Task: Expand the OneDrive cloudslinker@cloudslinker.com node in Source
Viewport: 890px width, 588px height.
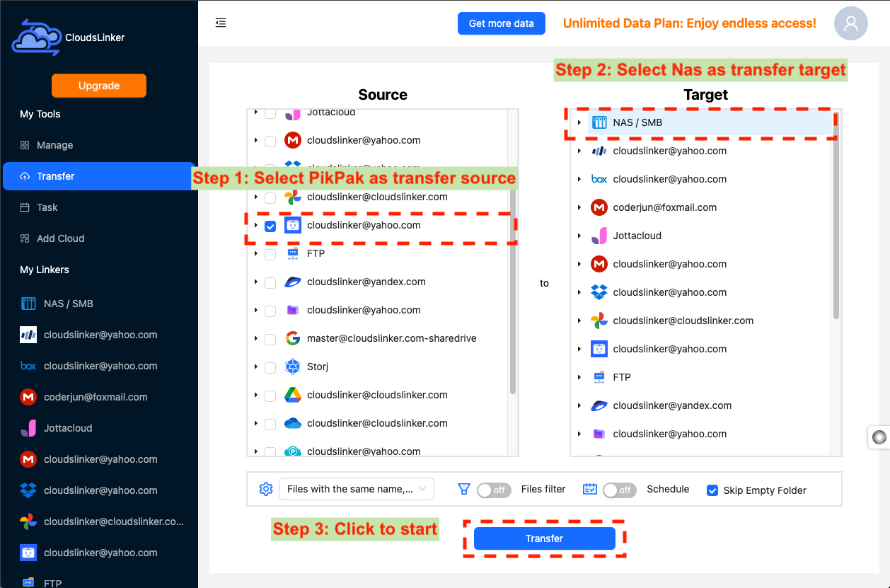Action: [x=256, y=423]
